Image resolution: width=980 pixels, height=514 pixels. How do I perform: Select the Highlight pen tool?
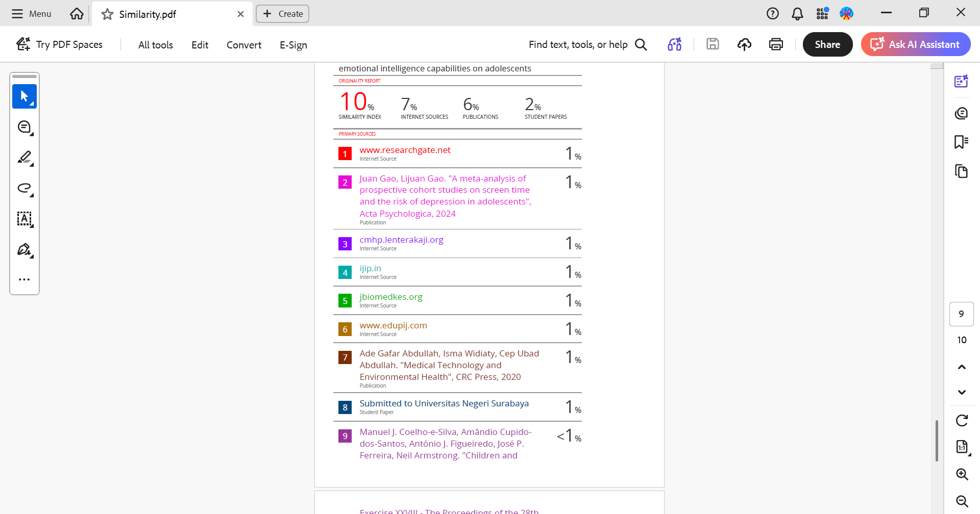[x=24, y=158]
